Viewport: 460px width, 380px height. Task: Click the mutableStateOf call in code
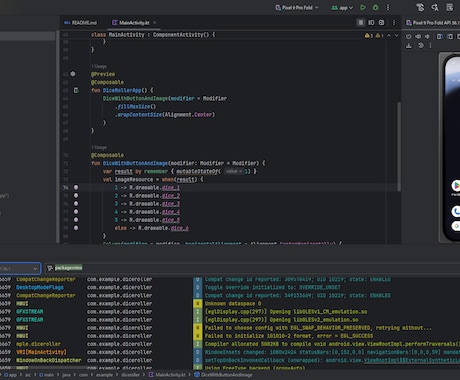click(x=198, y=171)
